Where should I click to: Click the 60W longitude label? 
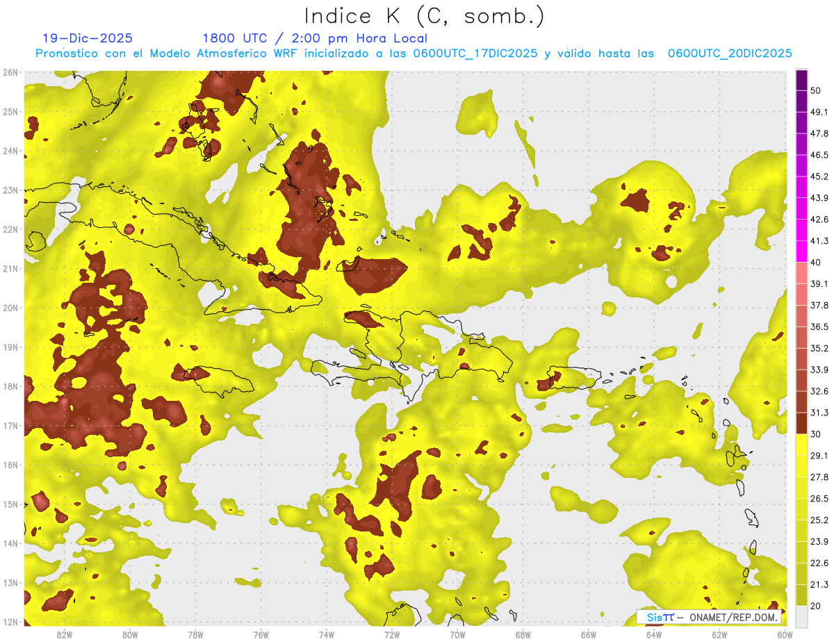click(x=785, y=634)
